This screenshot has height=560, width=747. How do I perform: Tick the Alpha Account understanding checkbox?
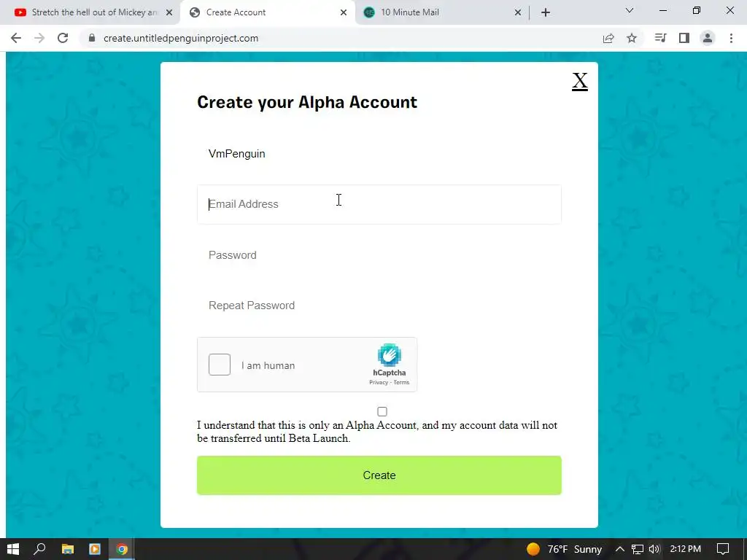pyautogui.click(x=382, y=411)
